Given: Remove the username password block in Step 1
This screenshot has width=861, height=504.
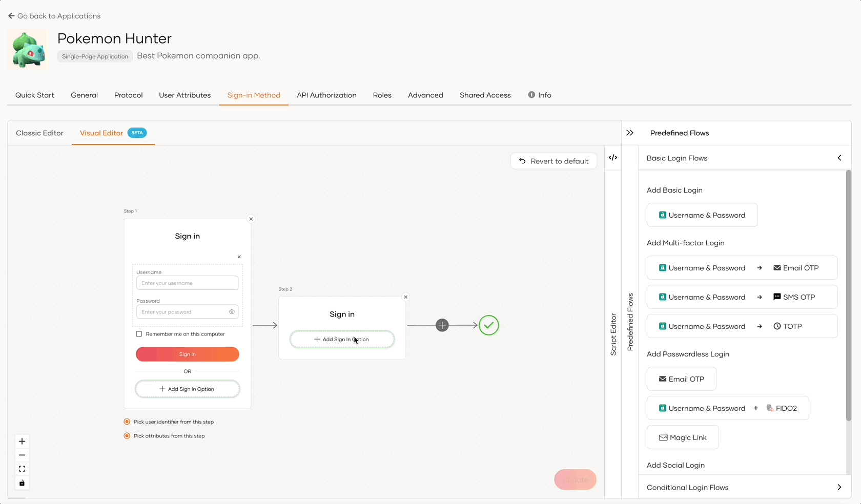Looking at the screenshot, I should tap(239, 257).
